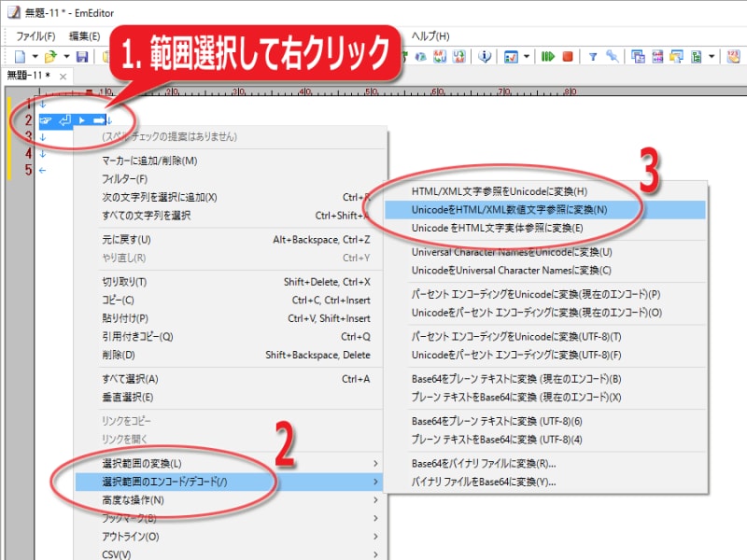The height and width of the screenshot is (560, 747).
Task: Select すべての文字列を選択 menu entry
Action: click(230, 216)
